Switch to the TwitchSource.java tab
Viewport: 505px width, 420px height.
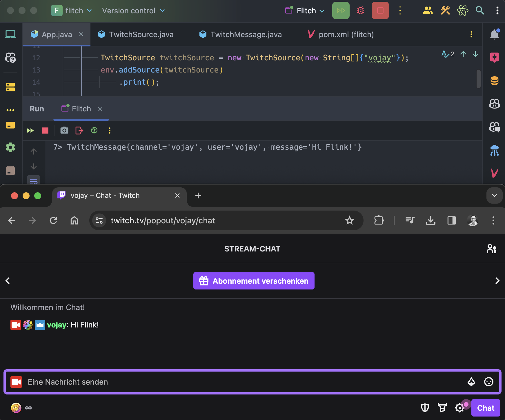tap(141, 34)
